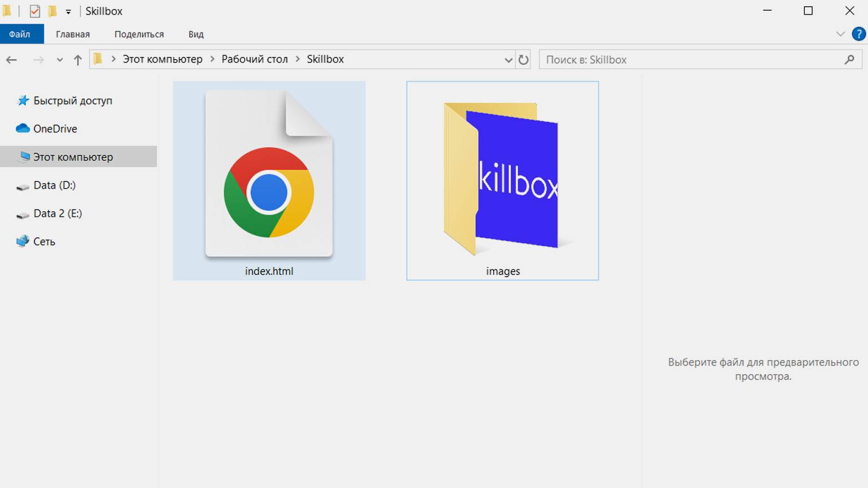Click the index.html file name label
The image size is (868, 488).
[269, 271]
